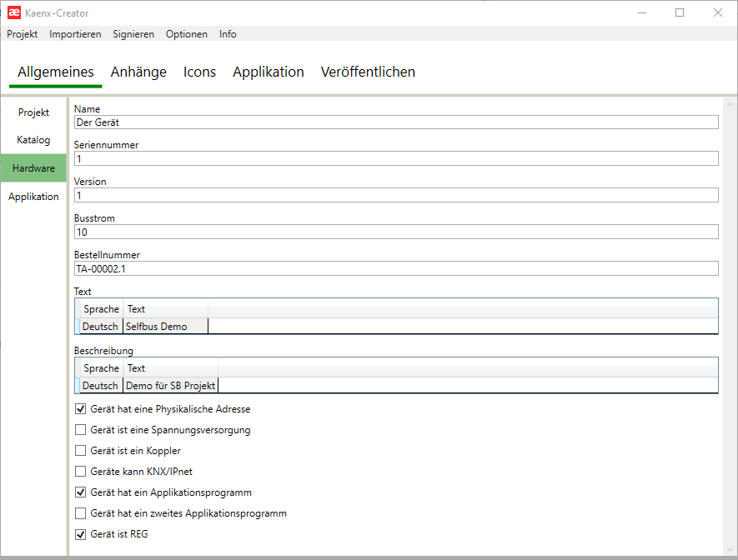This screenshot has height=560, width=738.
Task: Open the Projekt menu
Action: pos(23,34)
